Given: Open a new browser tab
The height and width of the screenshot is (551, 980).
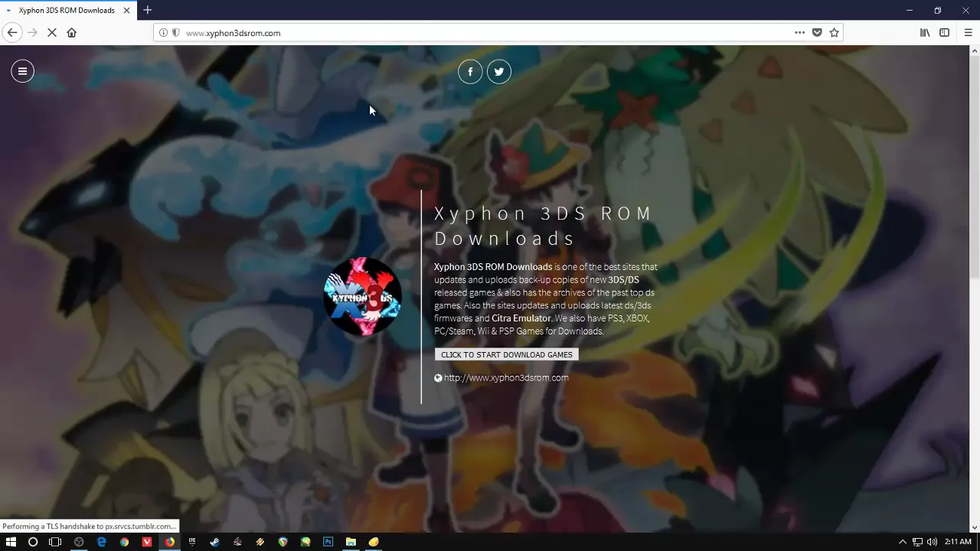Looking at the screenshot, I should coord(147,10).
